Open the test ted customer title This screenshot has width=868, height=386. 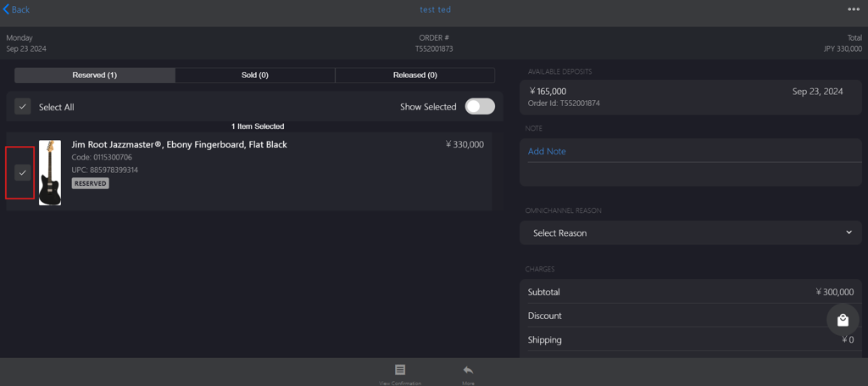click(x=435, y=9)
